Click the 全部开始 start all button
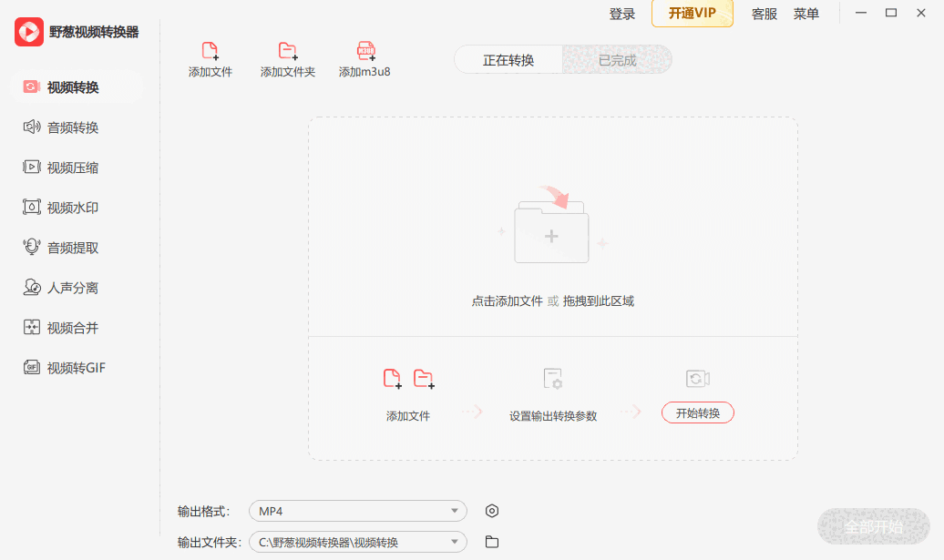Viewport: 944px width, 560px height. tap(874, 526)
